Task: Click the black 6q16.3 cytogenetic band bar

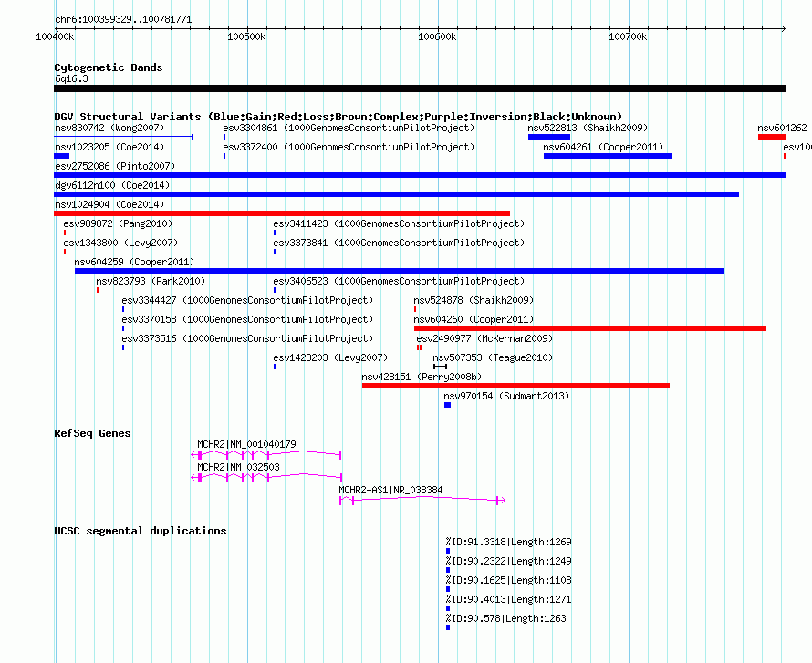Action: tap(420, 88)
